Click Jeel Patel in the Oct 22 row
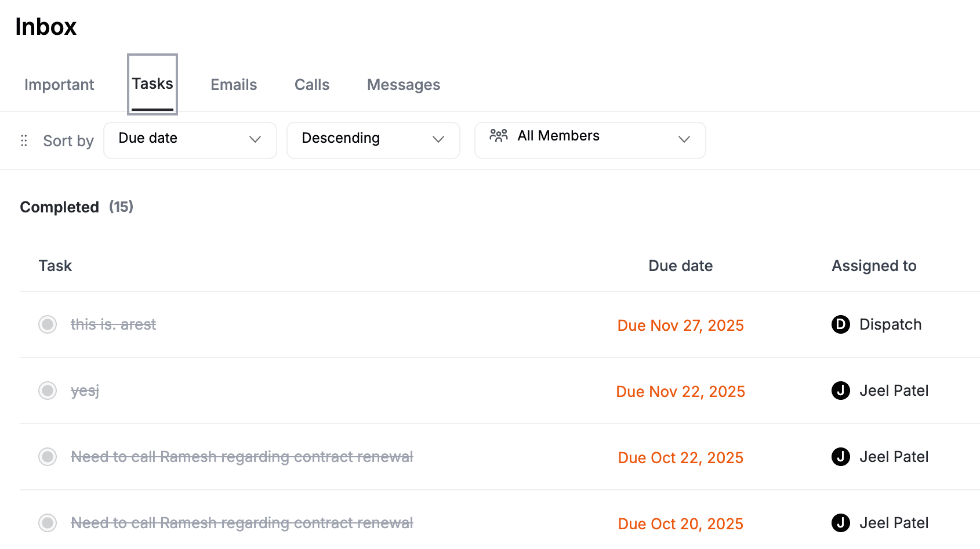This screenshot has height=549, width=980. tap(894, 457)
